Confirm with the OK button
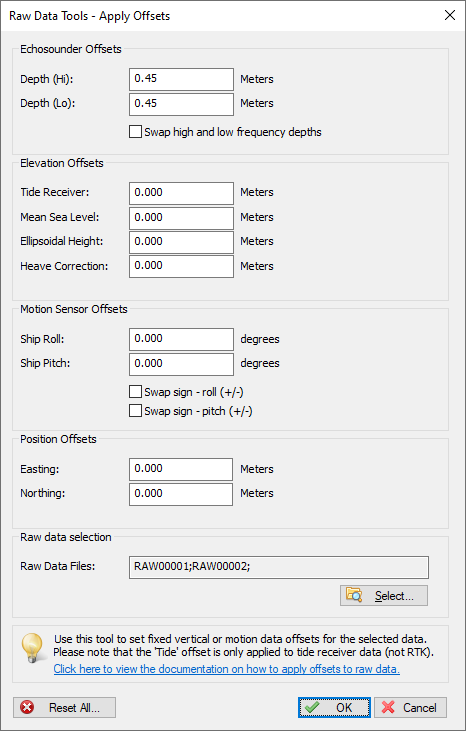Viewport: 466px width, 731px height. point(335,708)
